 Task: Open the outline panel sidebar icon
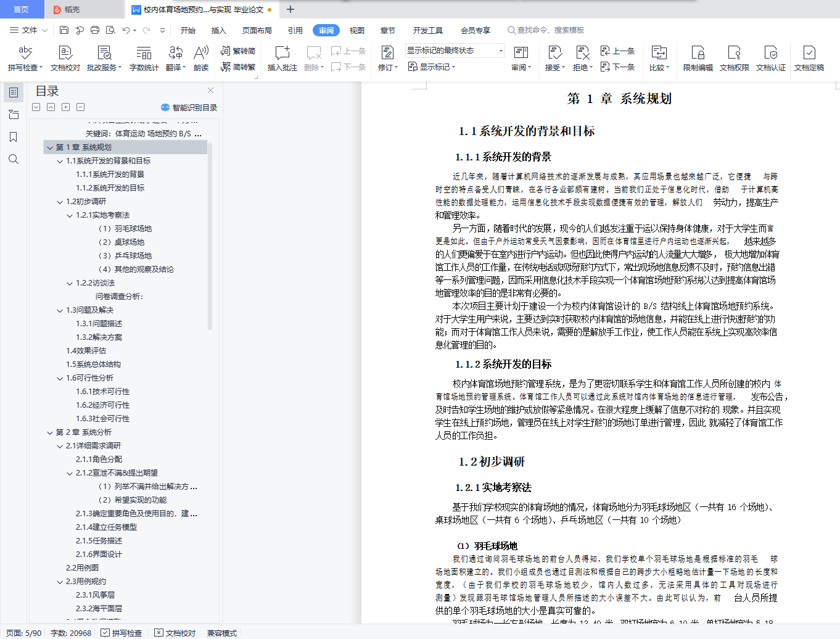point(13,93)
